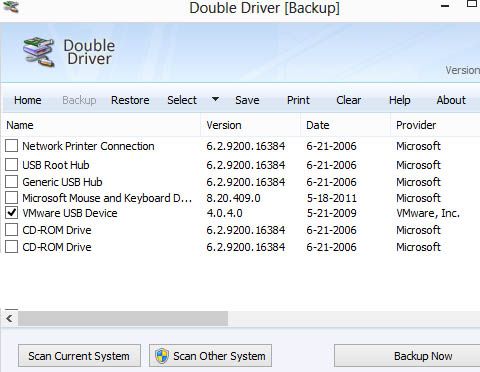Select the USB Root Hub row name
Image resolution: width=480 pixels, height=372 pixels.
[56, 165]
